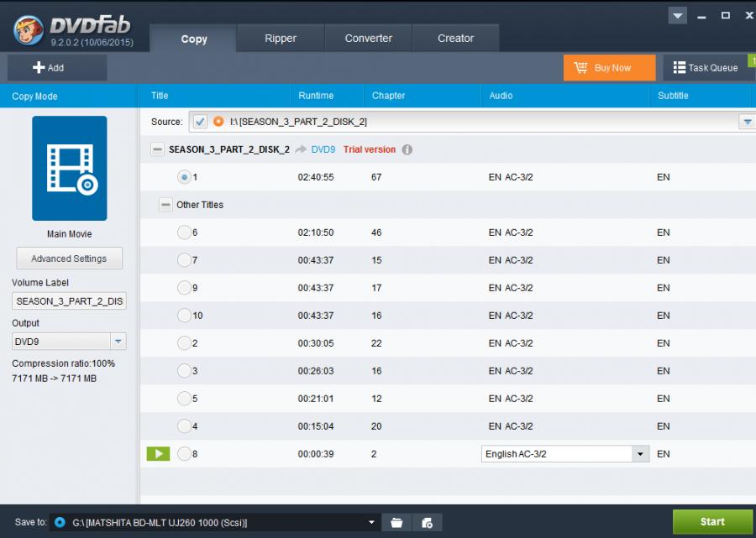The width and height of the screenshot is (756, 538).
Task: Click the Volume Label input field
Action: tap(69, 301)
